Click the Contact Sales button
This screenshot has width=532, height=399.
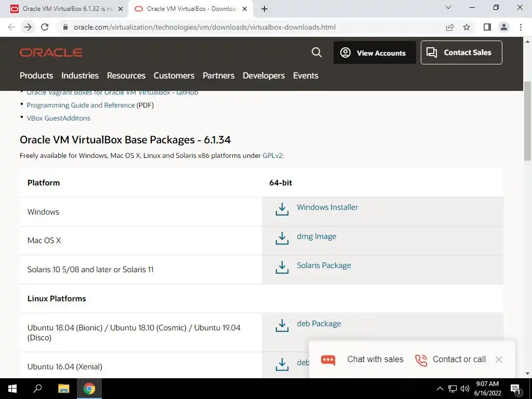[461, 52]
